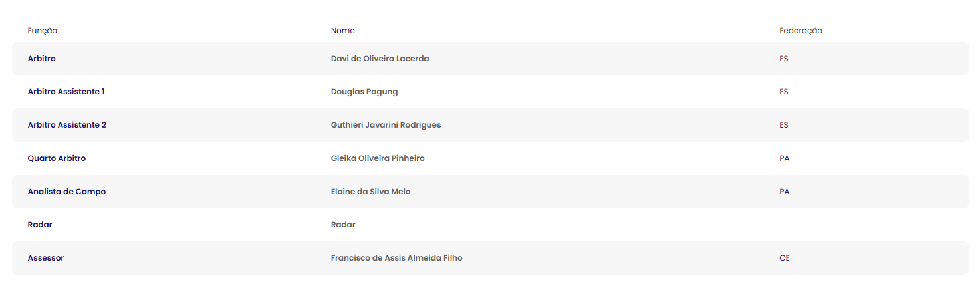The height and width of the screenshot is (288, 980).
Task: Click the PA code in Quarto Arbitro row
Action: click(x=785, y=158)
